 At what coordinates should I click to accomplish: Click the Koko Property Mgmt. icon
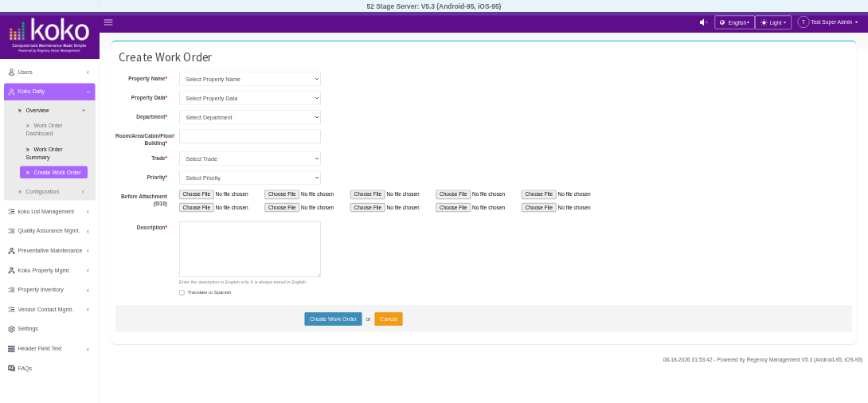(x=12, y=271)
